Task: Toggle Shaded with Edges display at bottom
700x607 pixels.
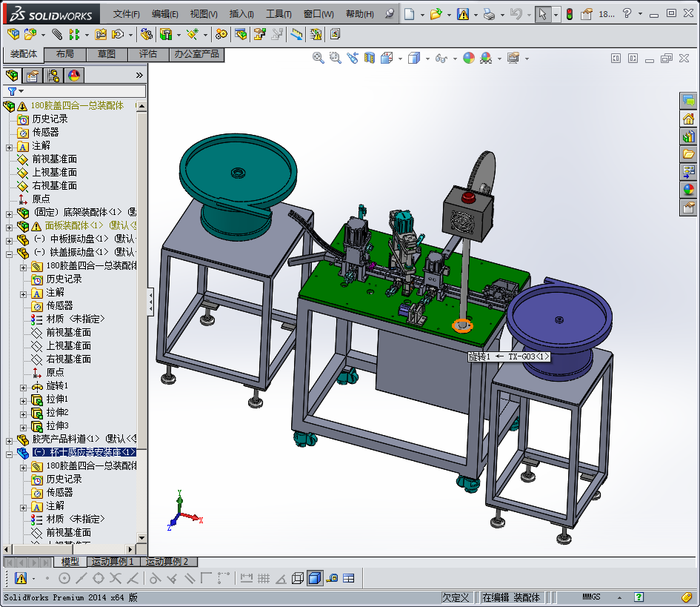Action: coord(315,578)
